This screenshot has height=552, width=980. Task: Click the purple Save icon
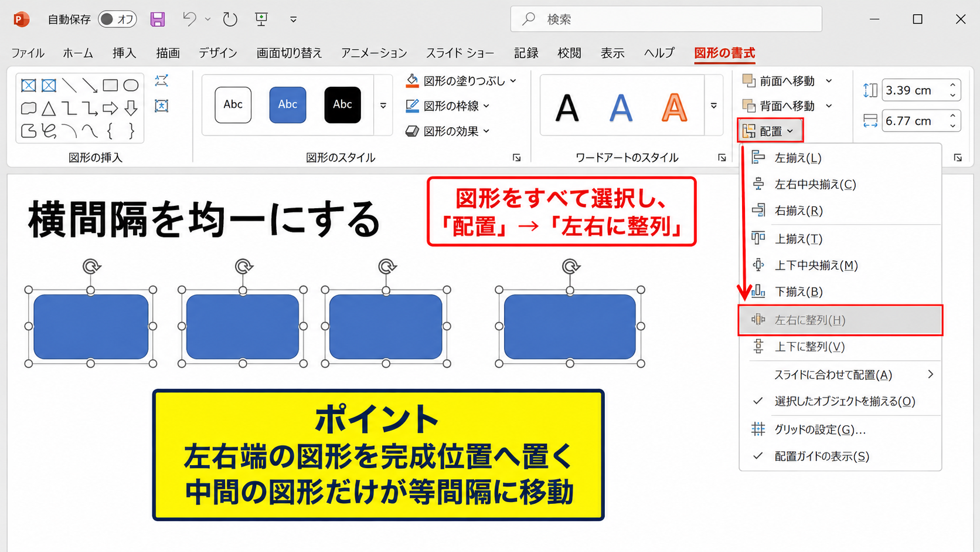(x=158, y=19)
